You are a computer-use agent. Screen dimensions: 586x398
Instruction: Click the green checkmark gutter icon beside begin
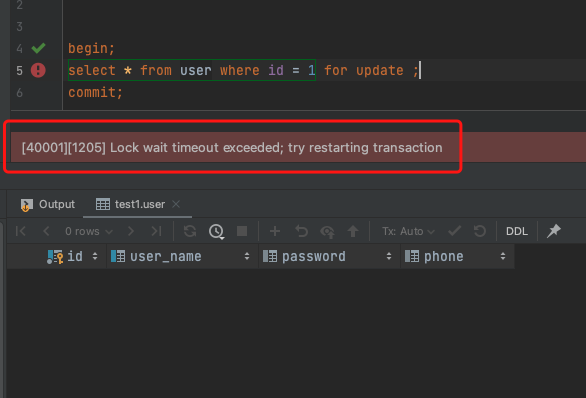(38, 48)
